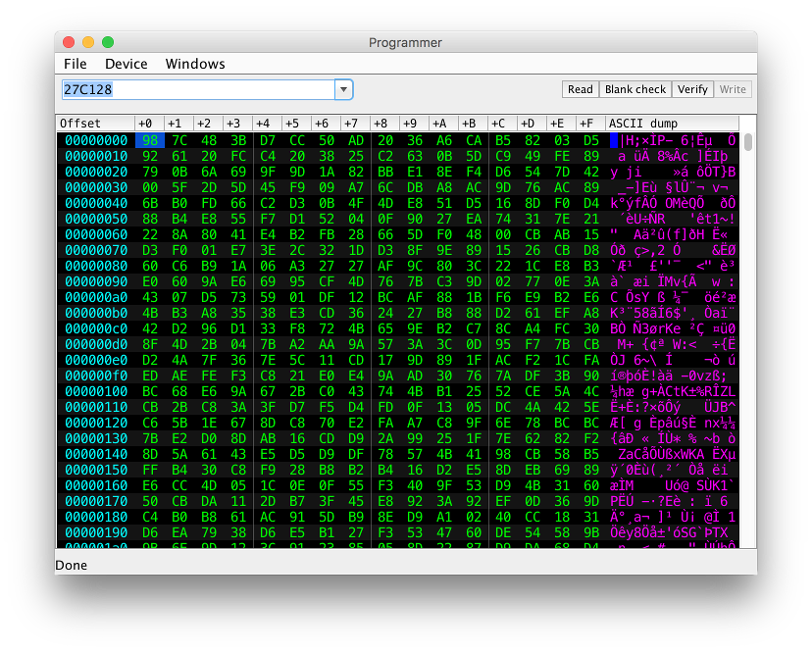Close the Programmer window
812x653 pixels.
tap(69, 42)
